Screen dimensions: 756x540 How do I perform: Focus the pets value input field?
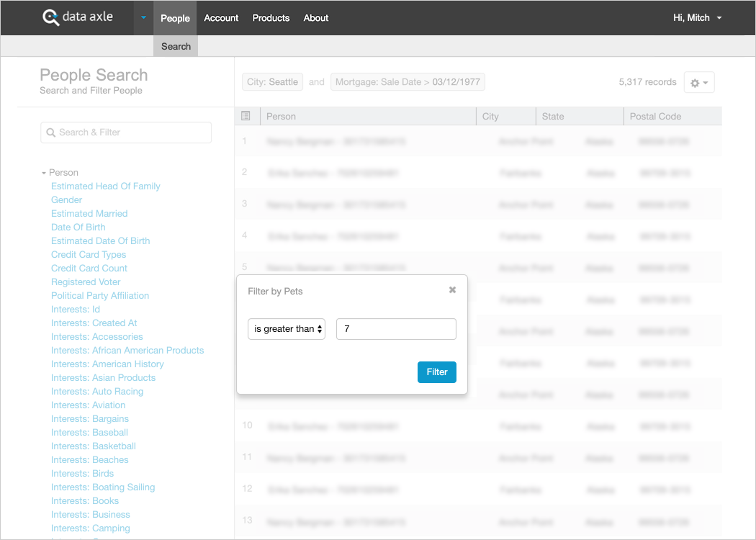tap(396, 329)
